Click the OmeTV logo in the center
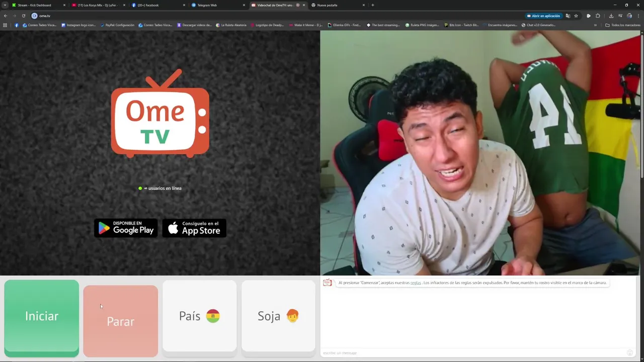644x362 pixels. (x=160, y=113)
